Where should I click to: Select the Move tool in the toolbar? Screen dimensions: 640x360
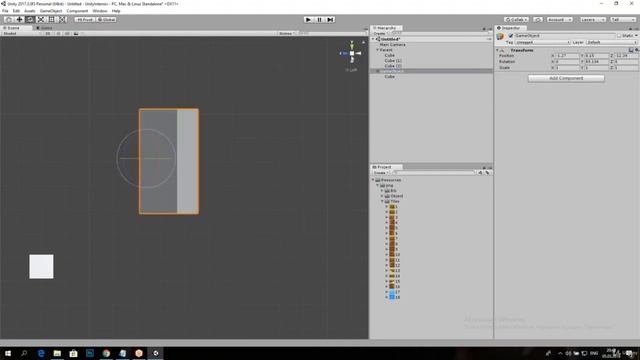click(19, 20)
